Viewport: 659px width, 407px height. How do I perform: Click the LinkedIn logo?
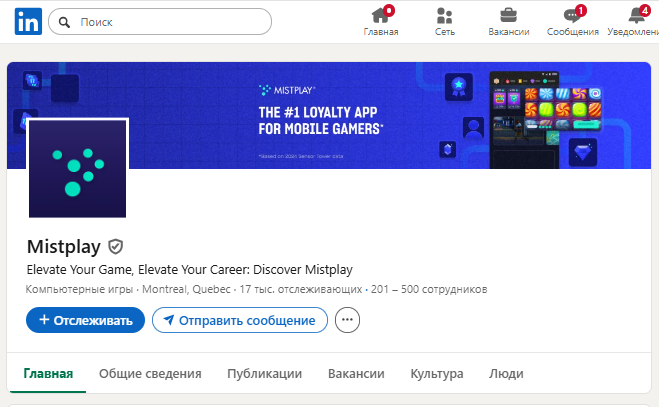28,21
